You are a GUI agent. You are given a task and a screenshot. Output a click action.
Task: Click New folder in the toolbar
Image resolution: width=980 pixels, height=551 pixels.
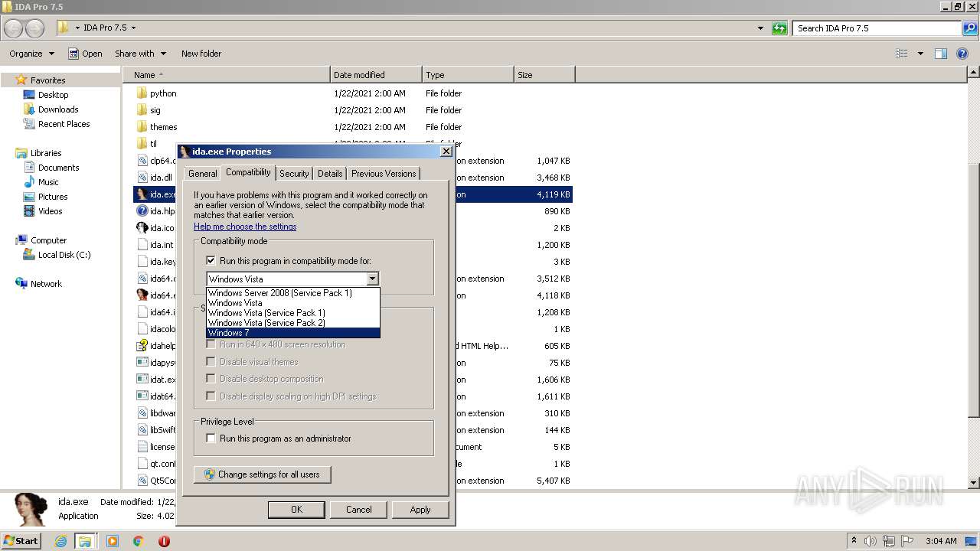coord(201,54)
